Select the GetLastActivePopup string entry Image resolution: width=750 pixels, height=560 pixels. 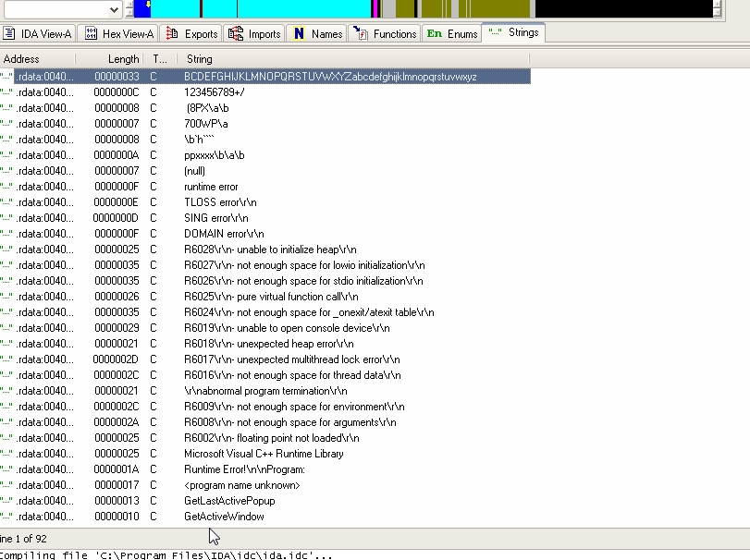click(229, 501)
